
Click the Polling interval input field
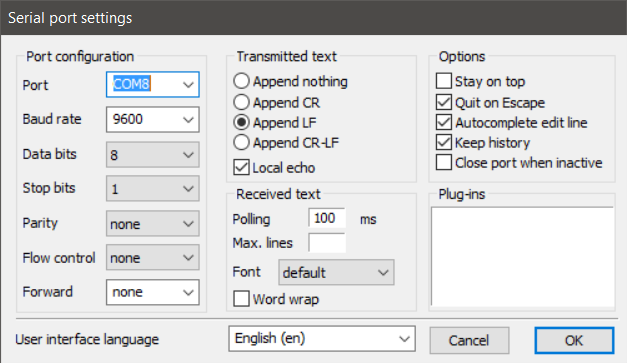tap(327, 218)
